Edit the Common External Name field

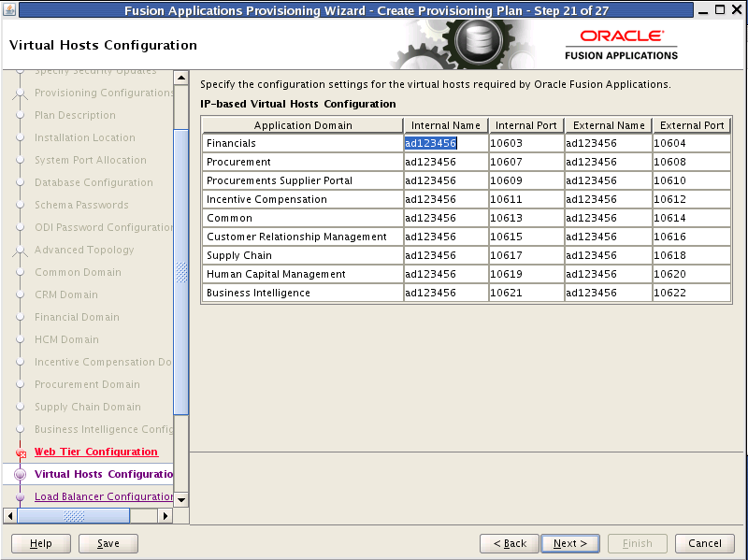click(x=609, y=218)
